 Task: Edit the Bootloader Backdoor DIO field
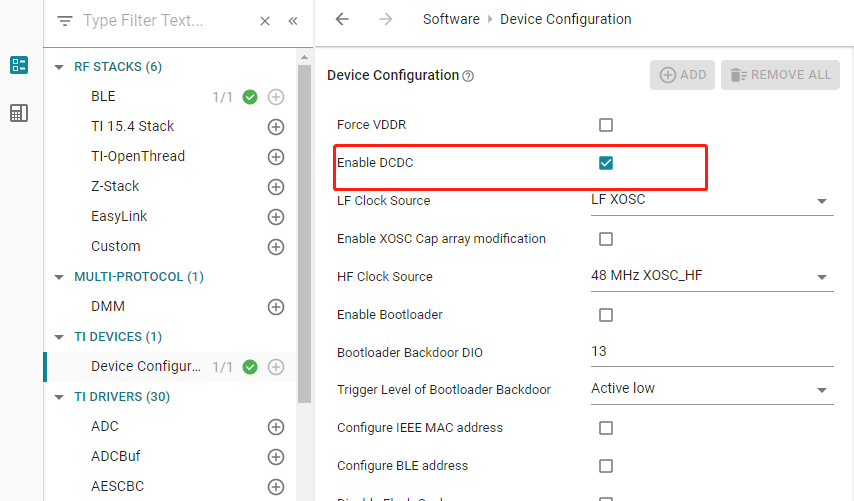click(710, 352)
